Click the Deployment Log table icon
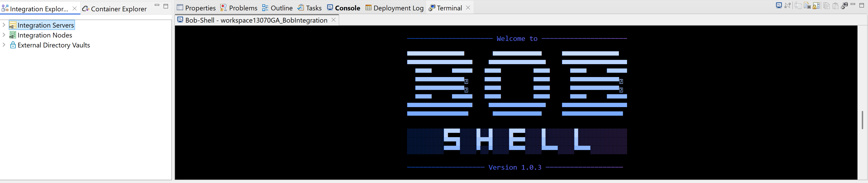Screen dimensions: 868x183 tap(369, 7)
